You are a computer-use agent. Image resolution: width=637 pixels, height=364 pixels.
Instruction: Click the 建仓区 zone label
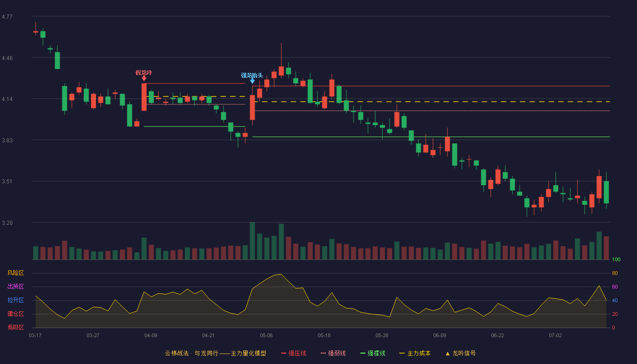pos(15,314)
